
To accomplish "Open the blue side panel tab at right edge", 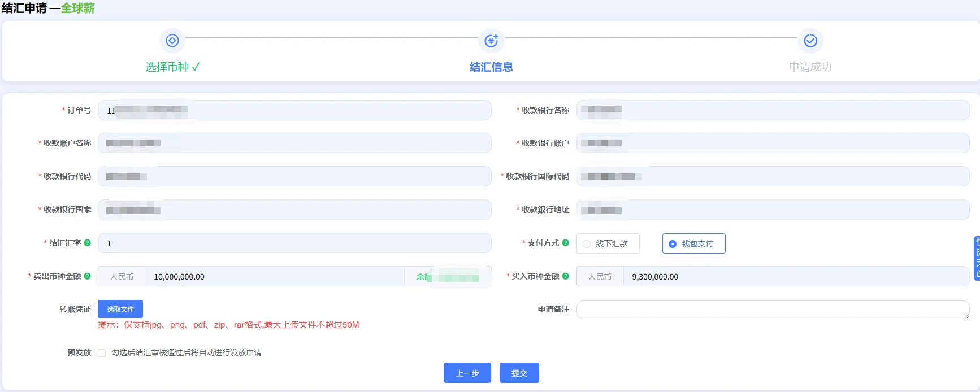I will (977, 258).
